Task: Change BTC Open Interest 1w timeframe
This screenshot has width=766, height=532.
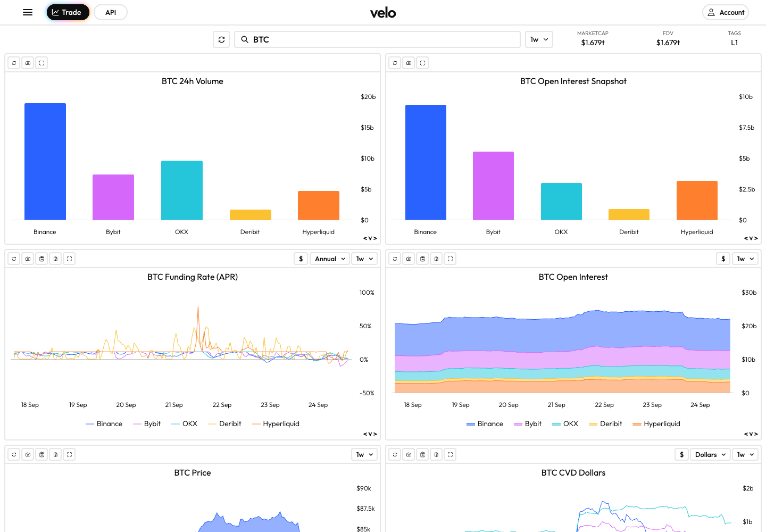Action: [x=746, y=259]
